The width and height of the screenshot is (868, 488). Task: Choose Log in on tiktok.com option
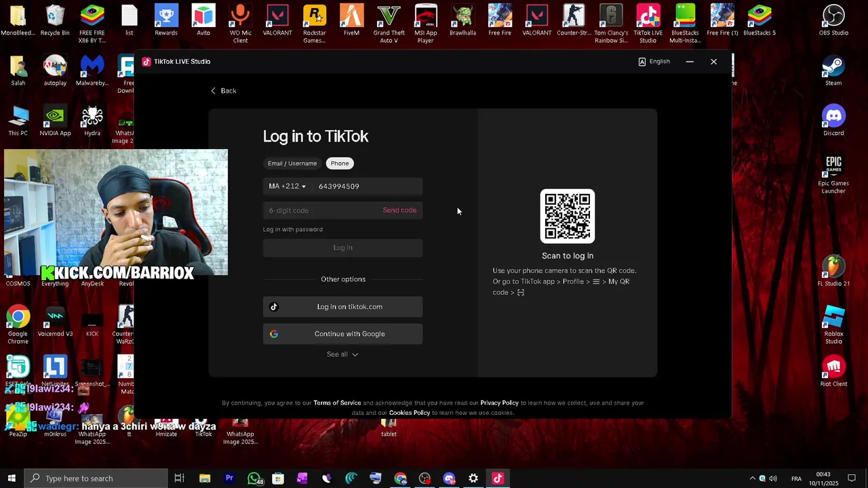[342, 307]
